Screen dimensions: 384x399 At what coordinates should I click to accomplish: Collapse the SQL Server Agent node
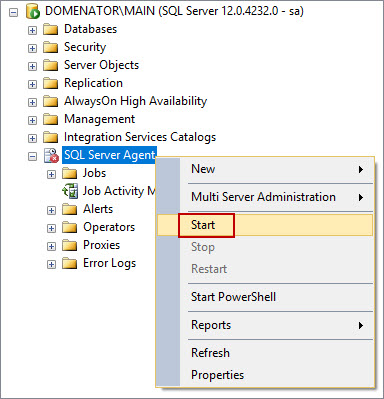[x=32, y=156]
